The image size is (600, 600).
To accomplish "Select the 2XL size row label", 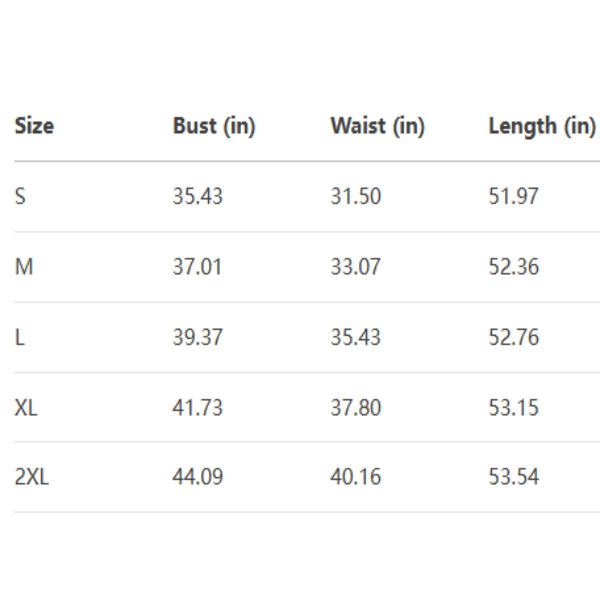I will [x=32, y=477].
